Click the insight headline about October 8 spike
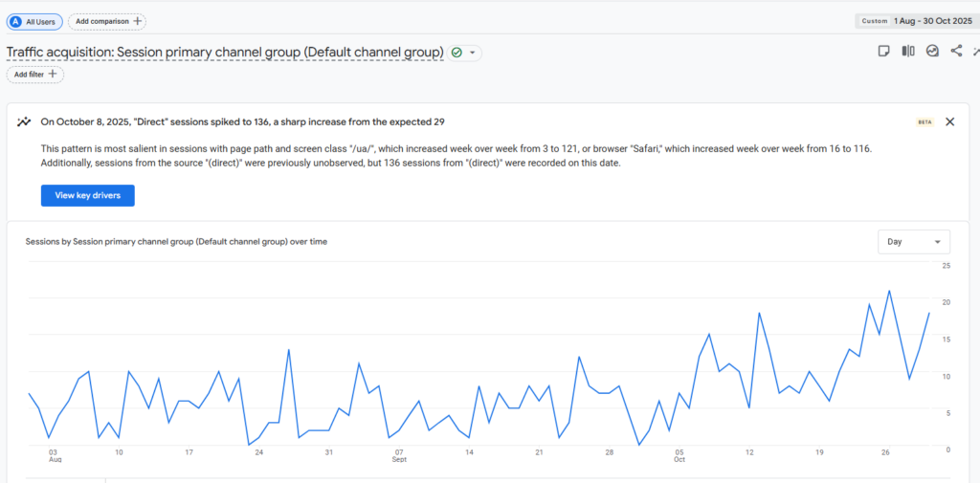 242,121
